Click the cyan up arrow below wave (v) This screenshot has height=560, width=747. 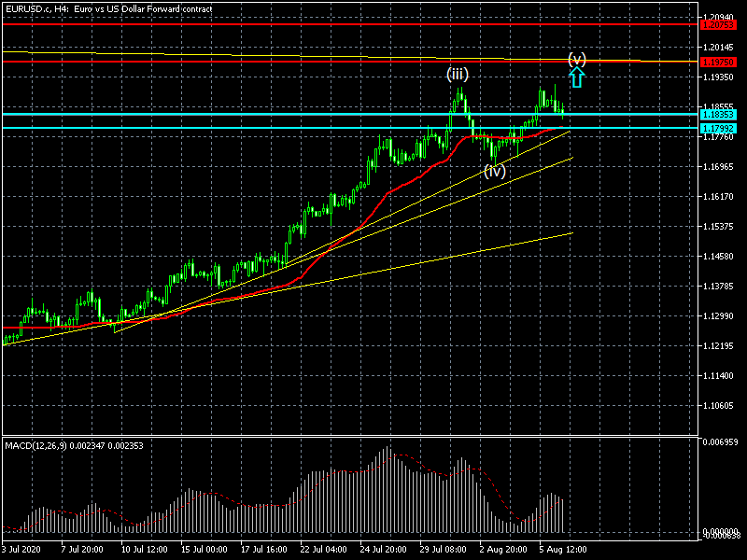pos(577,78)
